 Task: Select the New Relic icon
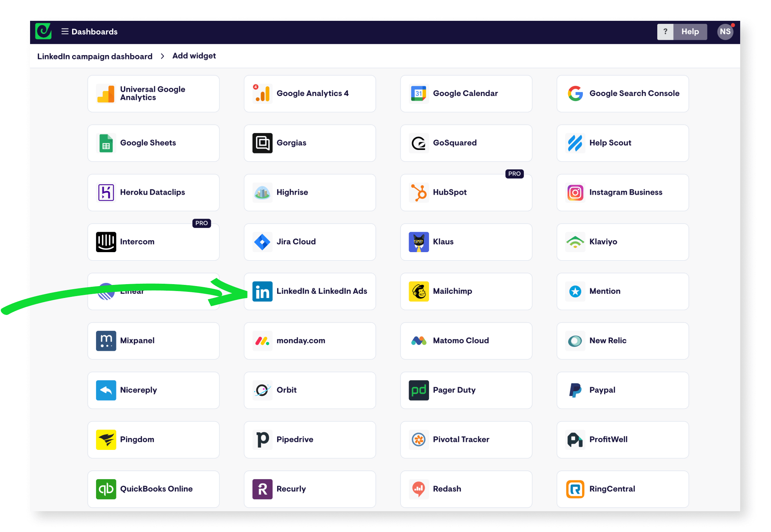(x=575, y=341)
